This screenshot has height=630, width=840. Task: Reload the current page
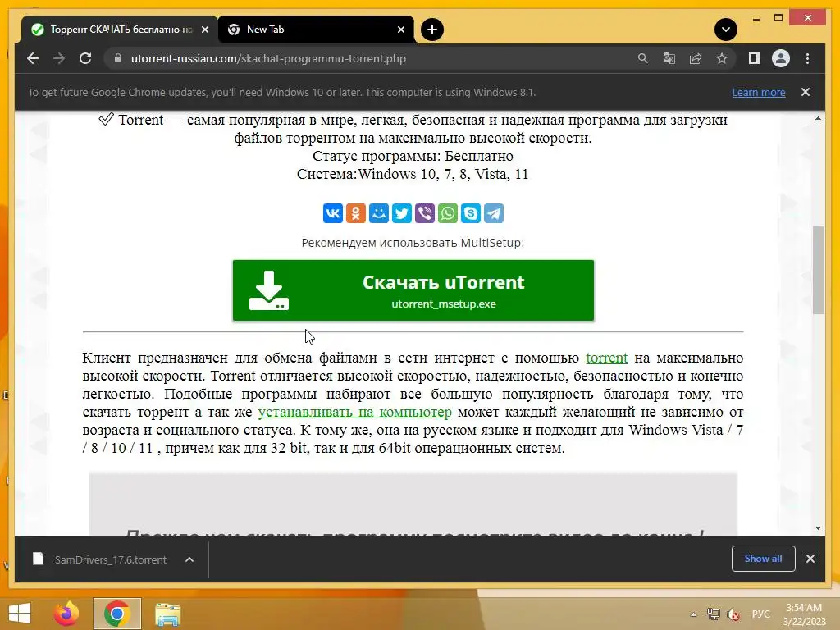tap(85, 58)
